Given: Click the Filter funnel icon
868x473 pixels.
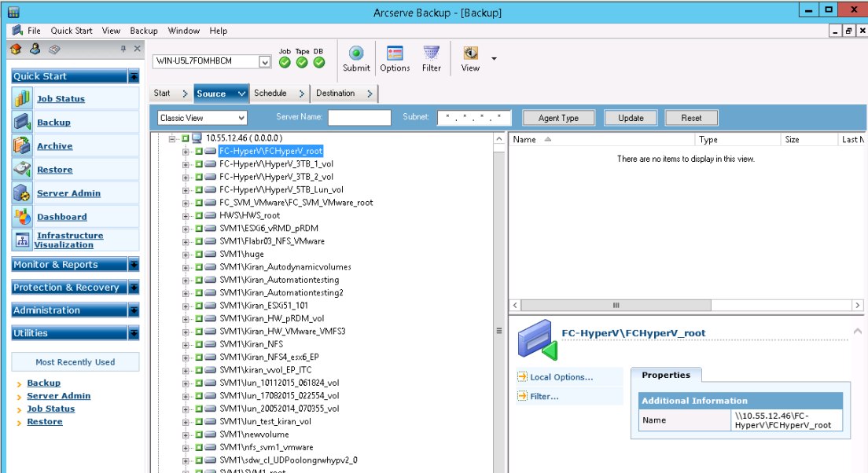Looking at the screenshot, I should 431,53.
